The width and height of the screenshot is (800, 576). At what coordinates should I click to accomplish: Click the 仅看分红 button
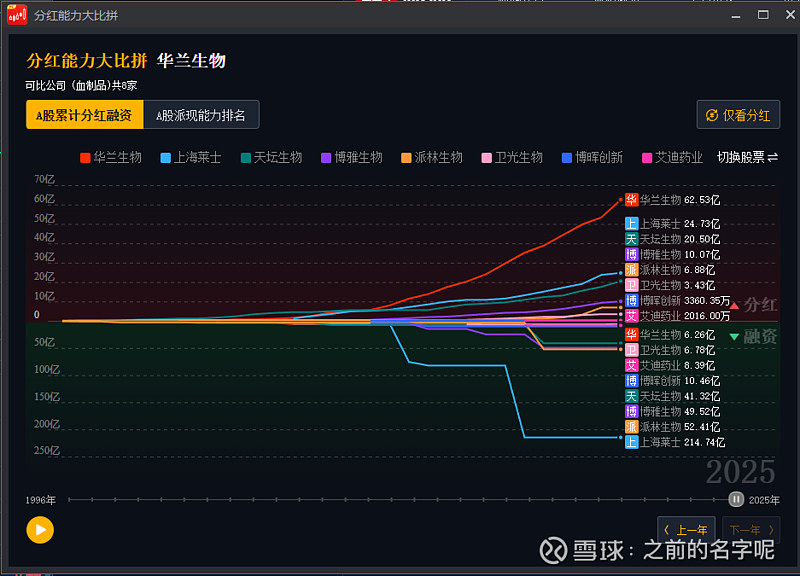pyautogui.click(x=738, y=115)
